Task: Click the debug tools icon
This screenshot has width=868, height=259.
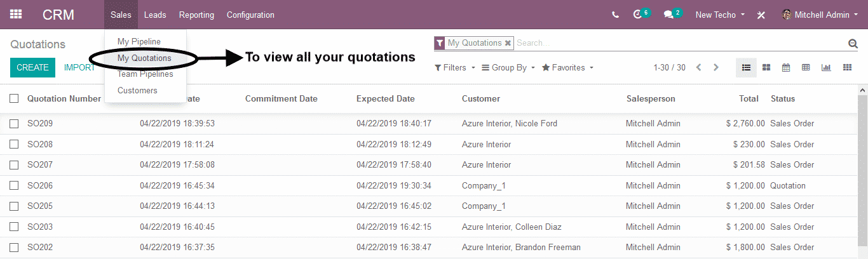Action: [x=761, y=15]
